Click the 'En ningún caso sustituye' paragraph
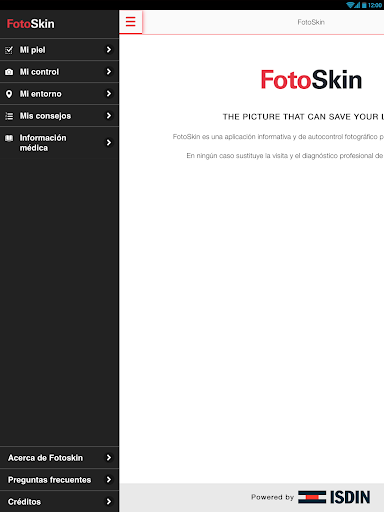The width and height of the screenshot is (384, 512). point(285,156)
